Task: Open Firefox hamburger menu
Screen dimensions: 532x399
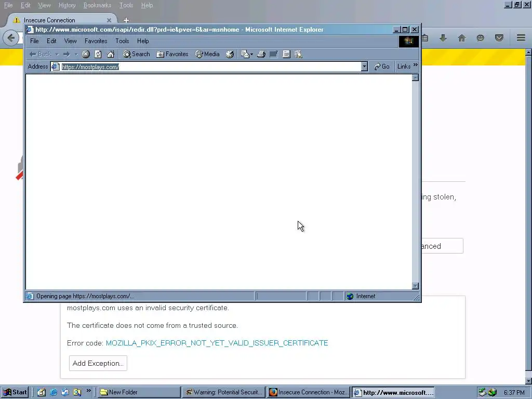Action: point(521,37)
